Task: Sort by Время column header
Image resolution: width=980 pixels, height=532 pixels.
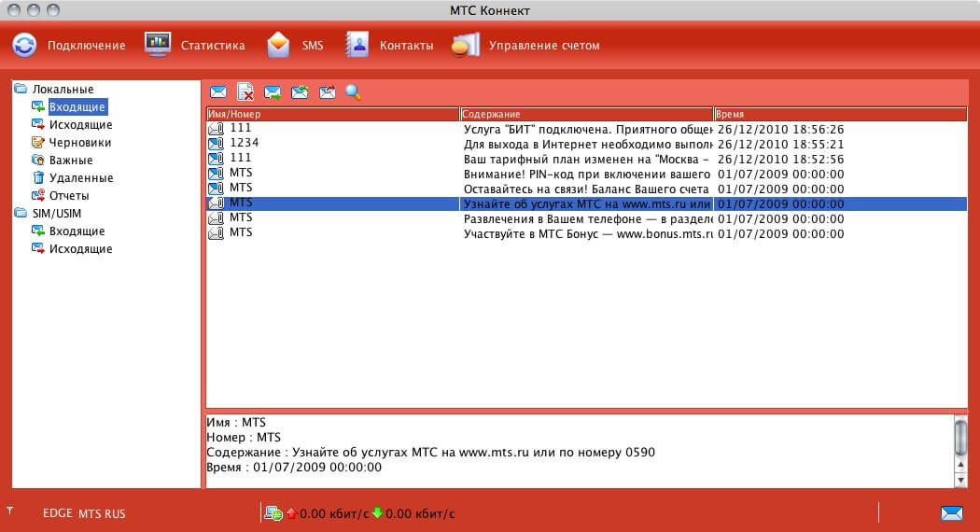Action: (x=840, y=115)
